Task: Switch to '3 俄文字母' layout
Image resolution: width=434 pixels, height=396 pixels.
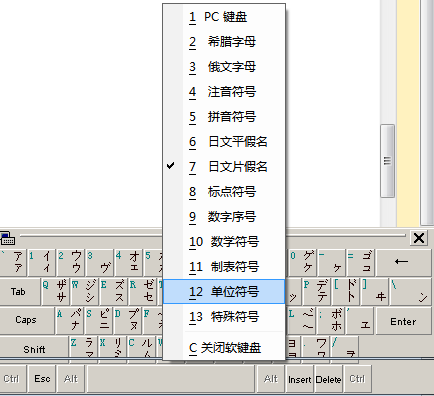Action: 224,67
